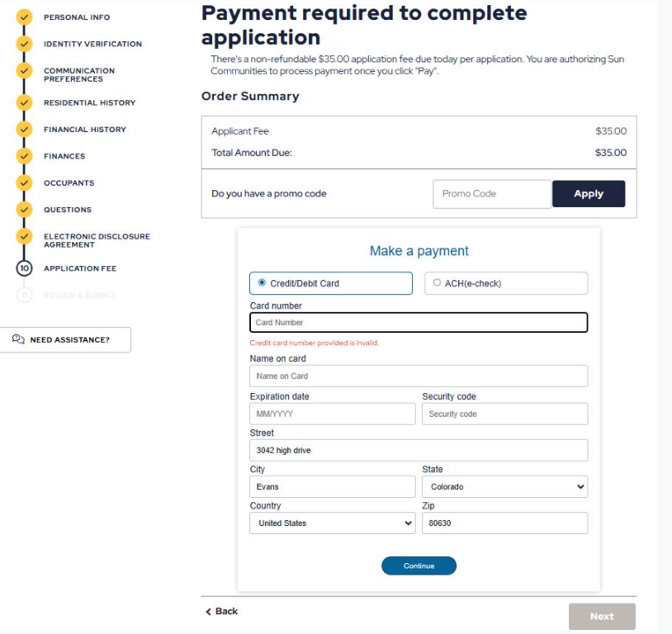
Task: Click the blue Continue button
Action: pos(419,565)
